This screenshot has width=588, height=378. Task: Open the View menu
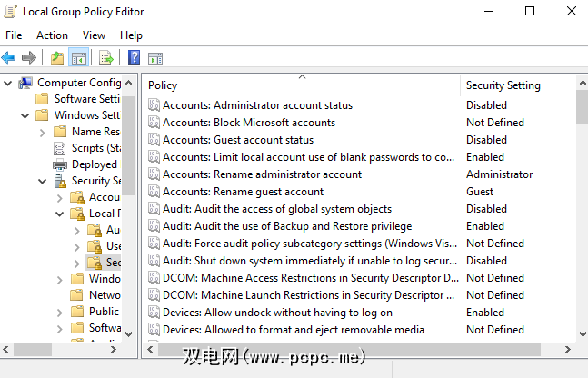coord(94,35)
